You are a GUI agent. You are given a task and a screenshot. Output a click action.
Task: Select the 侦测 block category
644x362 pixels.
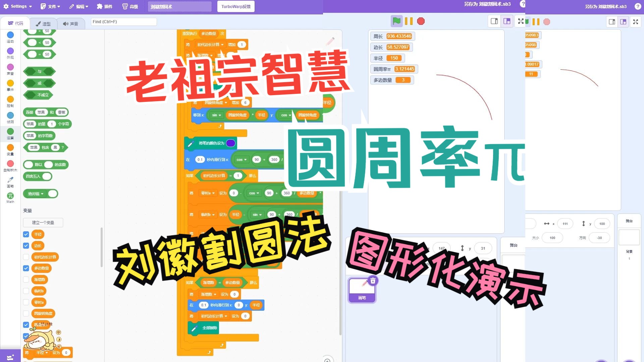[x=10, y=117]
